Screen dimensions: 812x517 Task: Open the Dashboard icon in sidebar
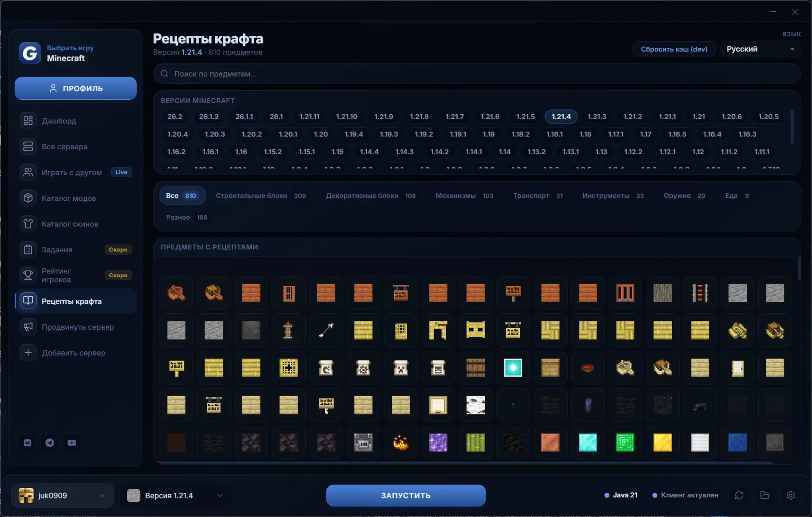(28, 121)
